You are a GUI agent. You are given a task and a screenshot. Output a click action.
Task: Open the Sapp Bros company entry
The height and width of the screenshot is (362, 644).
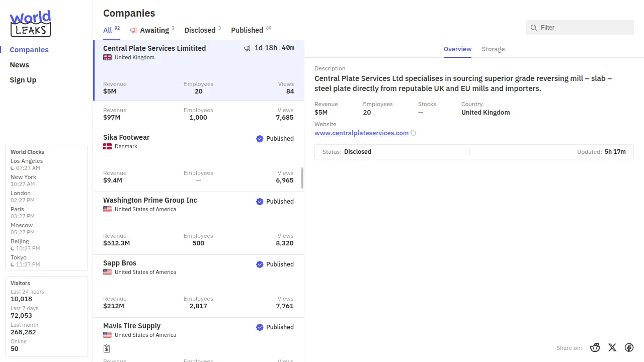[120, 263]
